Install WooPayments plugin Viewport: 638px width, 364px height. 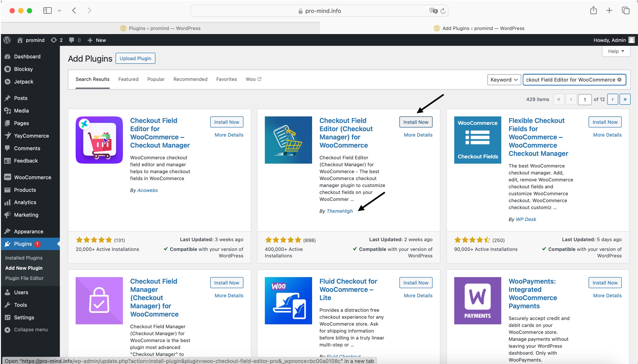[605, 283]
